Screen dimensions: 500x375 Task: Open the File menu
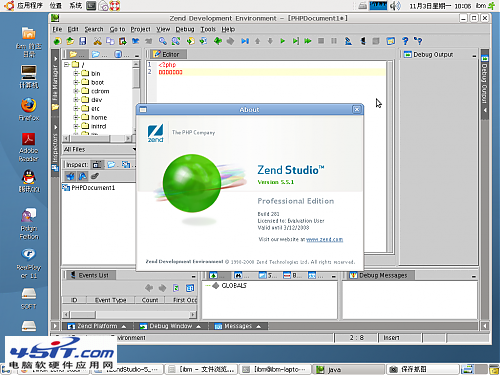[57, 29]
